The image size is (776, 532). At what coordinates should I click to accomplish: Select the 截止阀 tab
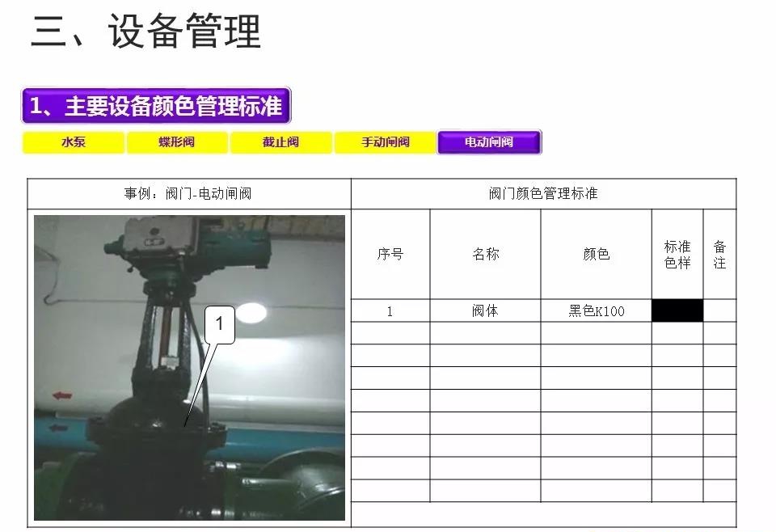pos(280,142)
